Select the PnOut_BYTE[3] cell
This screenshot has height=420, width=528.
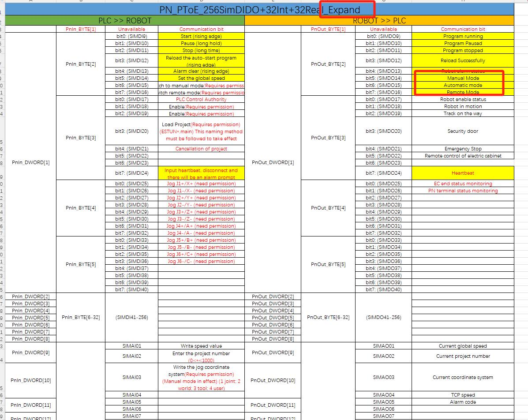coord(328,138)
